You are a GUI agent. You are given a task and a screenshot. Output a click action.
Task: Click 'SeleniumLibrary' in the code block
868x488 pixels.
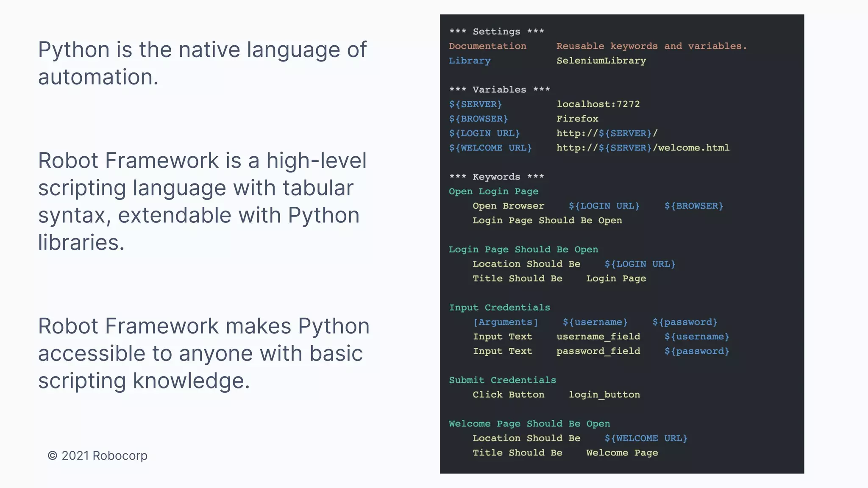pos(601,61)
